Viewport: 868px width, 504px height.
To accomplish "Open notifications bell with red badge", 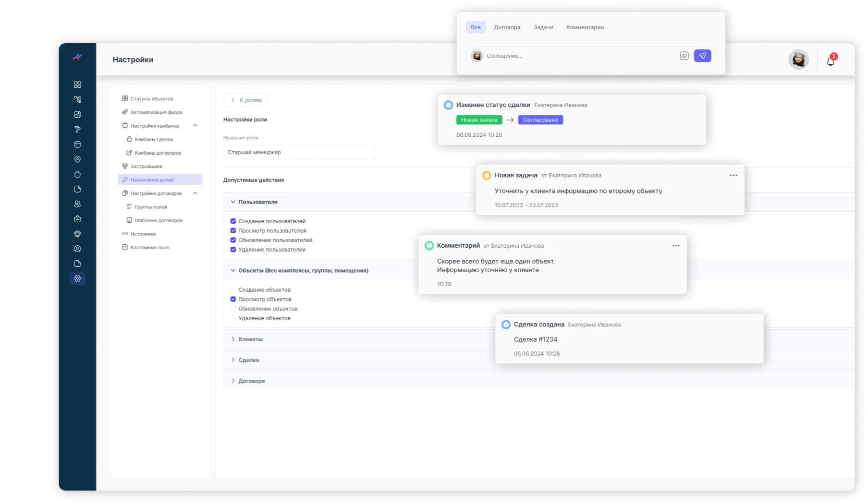I will pyautogui.click(x=831, y=61).
